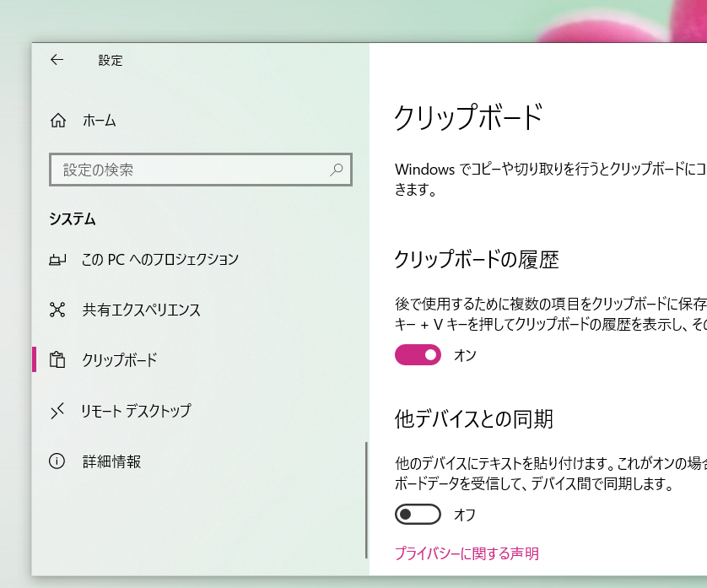Select the クリップボード text label in sidebar

click(120, 360)
